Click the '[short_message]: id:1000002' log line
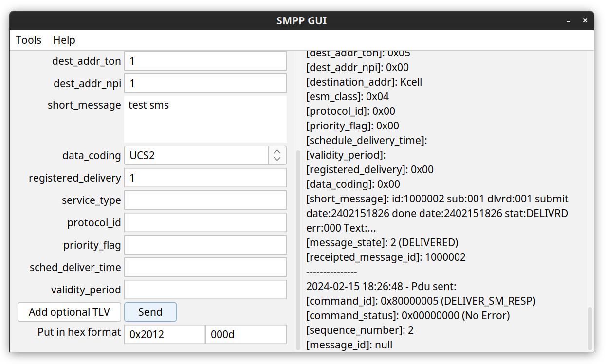Screen dimensions: 606x364 click(x=437, y=199)
